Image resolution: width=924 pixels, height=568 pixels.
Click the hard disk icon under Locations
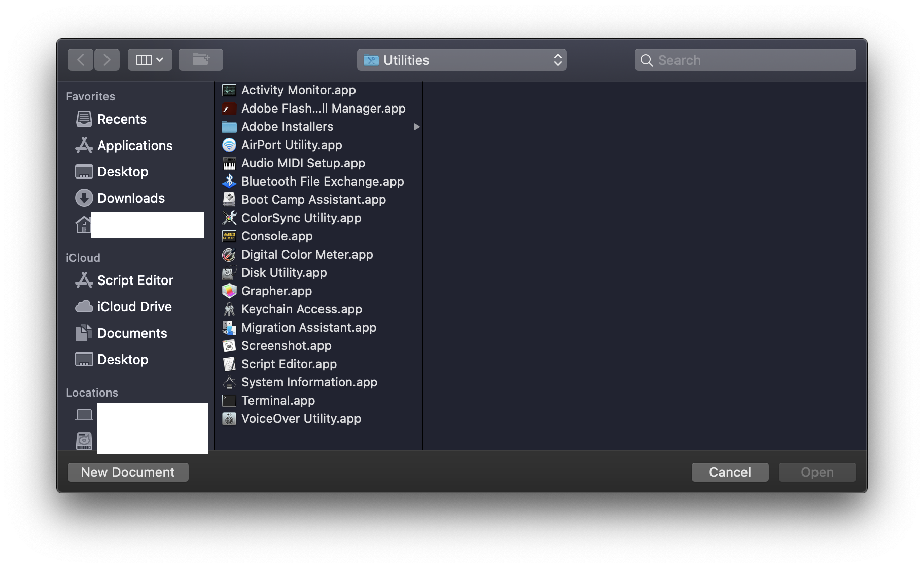[84, 441]
